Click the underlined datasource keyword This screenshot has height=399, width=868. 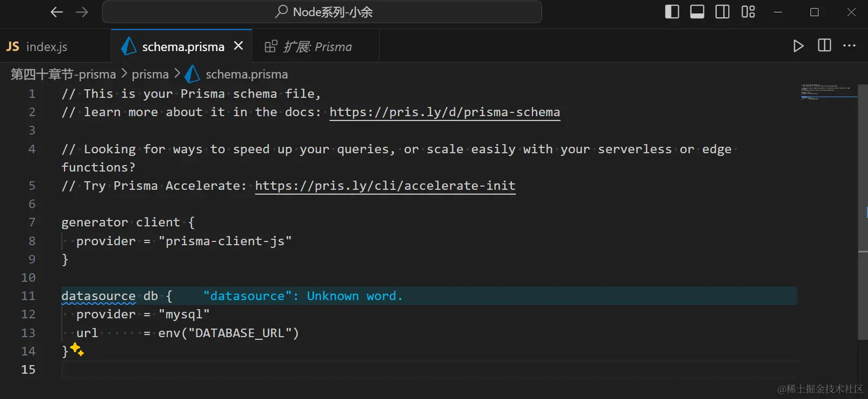98,296
